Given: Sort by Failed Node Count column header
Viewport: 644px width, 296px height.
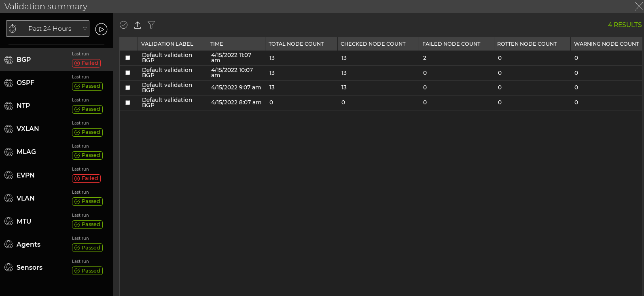Looking at the screenshot, I should 451,44.
